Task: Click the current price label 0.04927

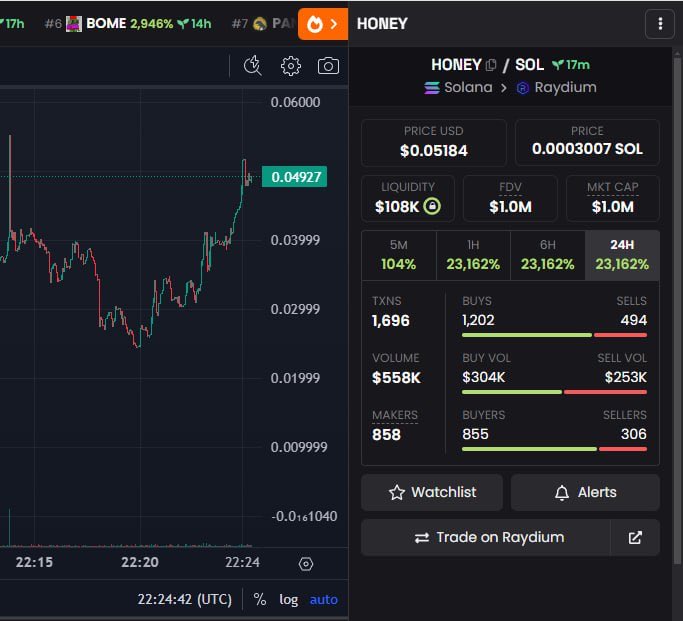Action: [294, 177]
